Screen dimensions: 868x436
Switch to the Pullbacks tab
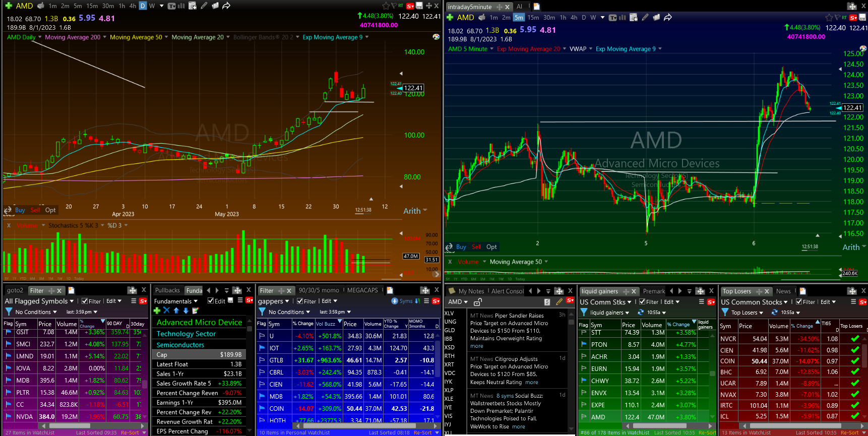(167, 290)
